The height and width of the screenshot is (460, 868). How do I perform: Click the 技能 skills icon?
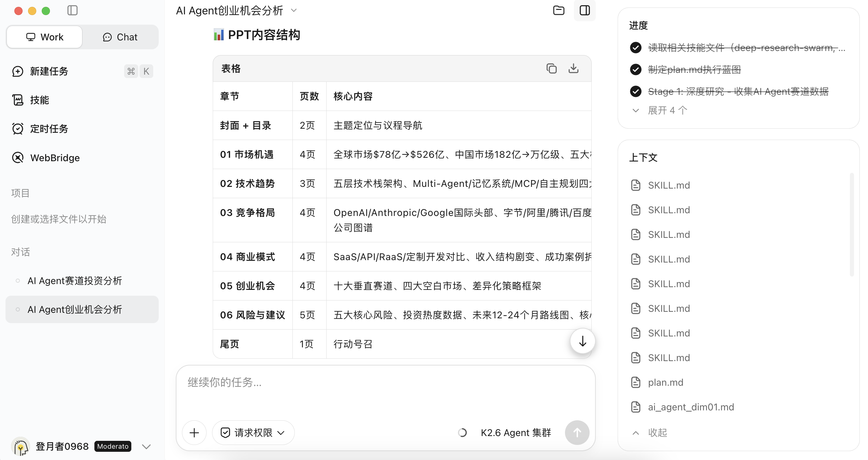18,100
